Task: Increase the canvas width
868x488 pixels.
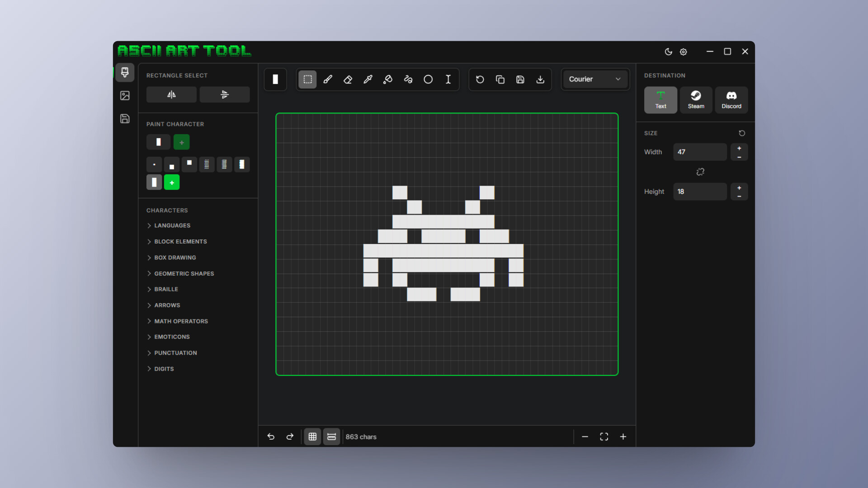Action: [739, 148]
